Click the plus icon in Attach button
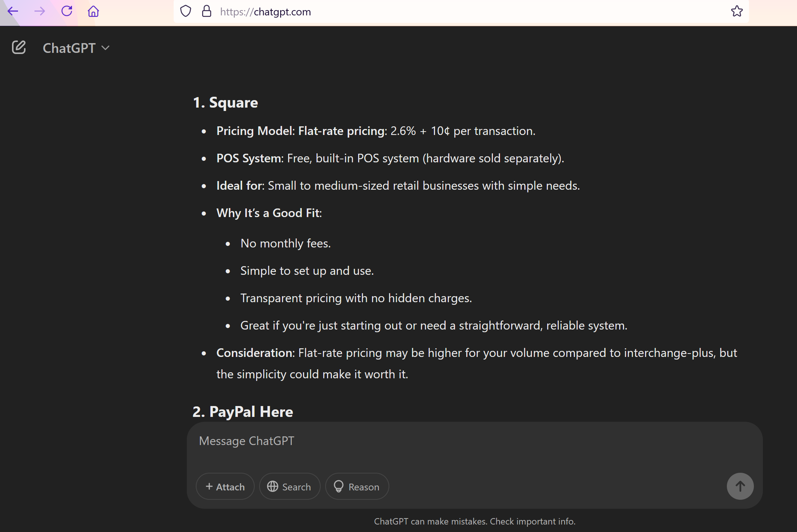Screen dimensions: 797x532 (x=209, y=486)
